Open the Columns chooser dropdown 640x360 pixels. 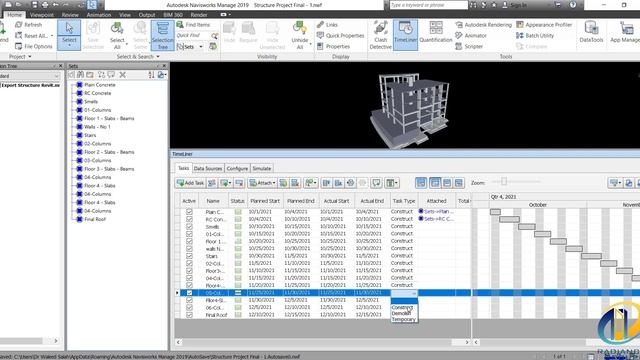pos(392,183)
